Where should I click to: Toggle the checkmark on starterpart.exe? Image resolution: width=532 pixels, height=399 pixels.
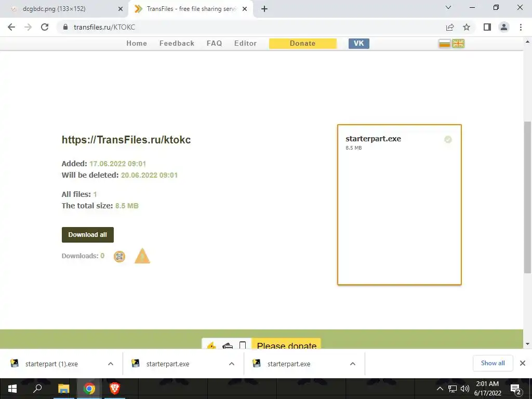[448, 139]
